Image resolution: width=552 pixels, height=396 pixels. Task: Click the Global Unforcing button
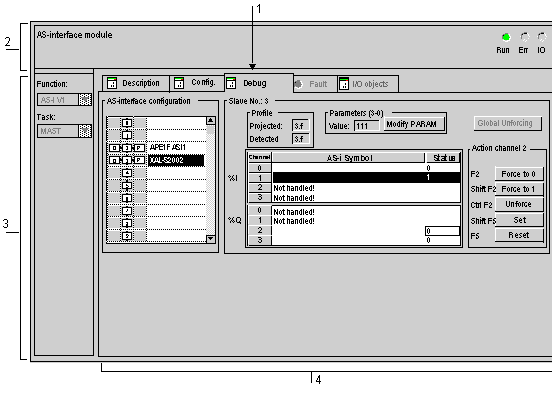tap(507, 123)
